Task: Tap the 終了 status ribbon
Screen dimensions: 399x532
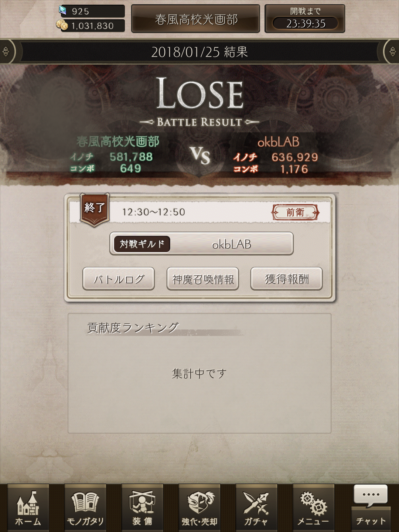Action: 95,209
